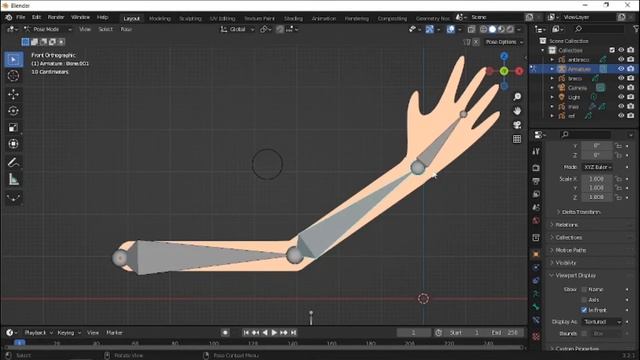This screenshot has width=640, height=360.
Task: Click the viewport zoom magnifier icon
Action: [517, 97]
